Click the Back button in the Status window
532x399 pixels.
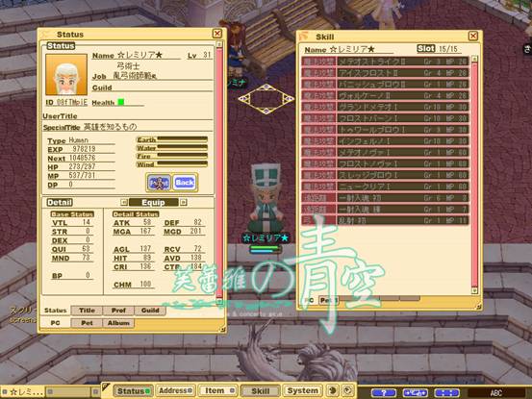click(185, 183)
